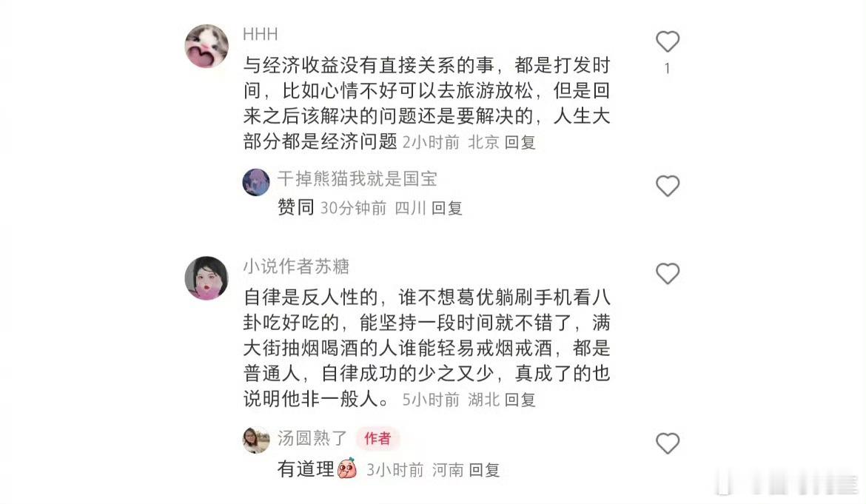The image size is (866, 504).
Task: Like the reply from 干掉熊猫我就是国宝
Action: (667, 186)
